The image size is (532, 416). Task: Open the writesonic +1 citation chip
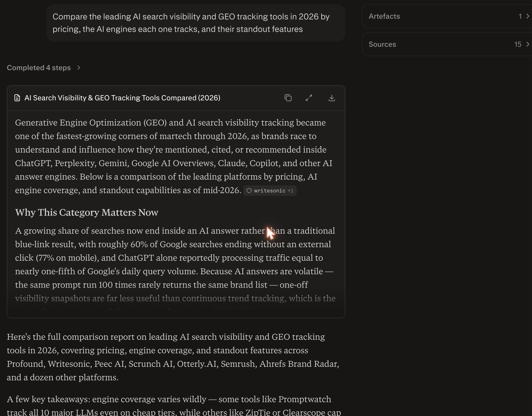[270, 191]
